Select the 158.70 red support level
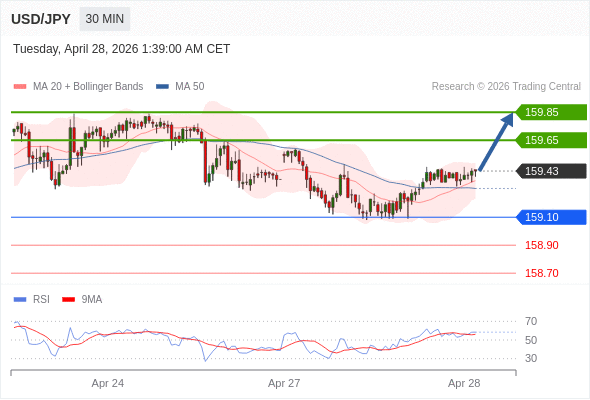The height and width of the screenshot is (400, 590). pyautogui.click(x=541, y=273)
